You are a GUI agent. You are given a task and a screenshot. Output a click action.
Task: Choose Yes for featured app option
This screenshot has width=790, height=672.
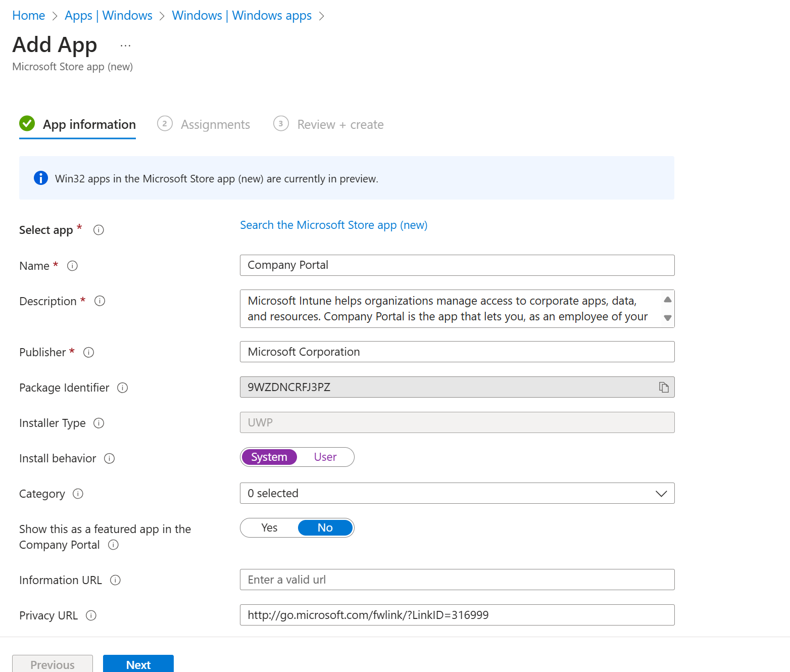coord(269,528)
